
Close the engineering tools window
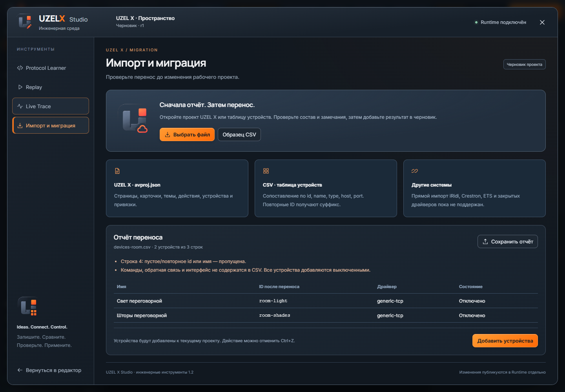[x=542, y=22]
